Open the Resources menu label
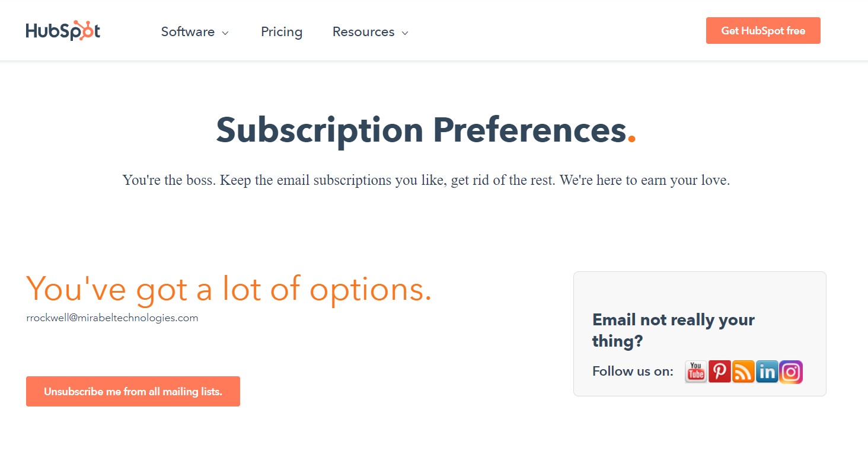 click(x=363, y=32)
